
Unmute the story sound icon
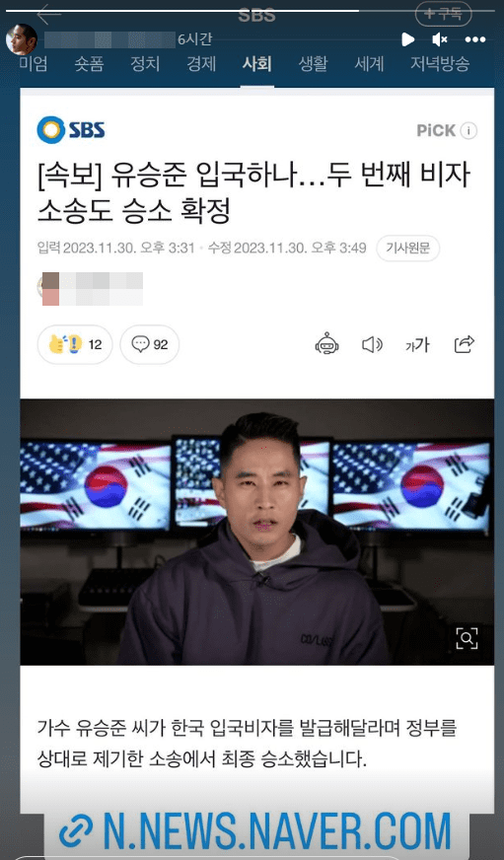(439, 38)
